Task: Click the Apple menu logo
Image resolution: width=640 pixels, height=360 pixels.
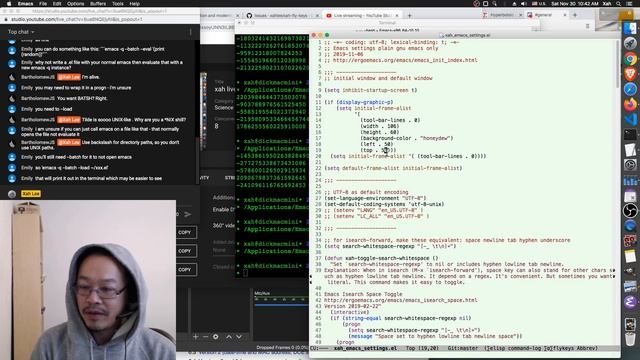Action: pyautogui.click(x=9, y=4)
